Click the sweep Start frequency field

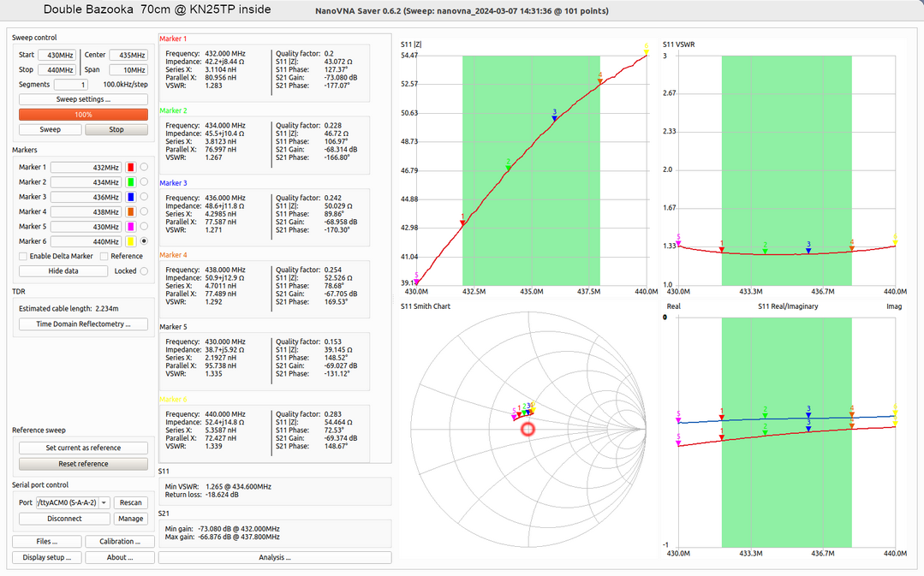57,55
